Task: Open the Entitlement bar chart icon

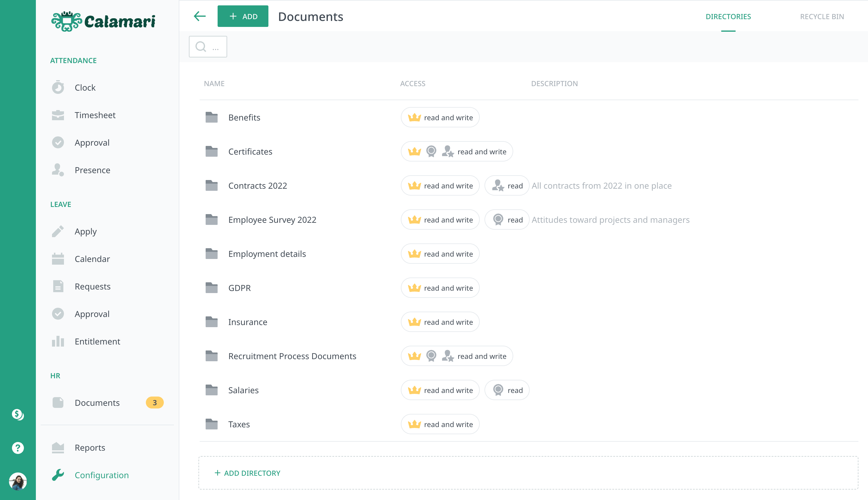Action: pyautogui.click(x=58, y=341)
